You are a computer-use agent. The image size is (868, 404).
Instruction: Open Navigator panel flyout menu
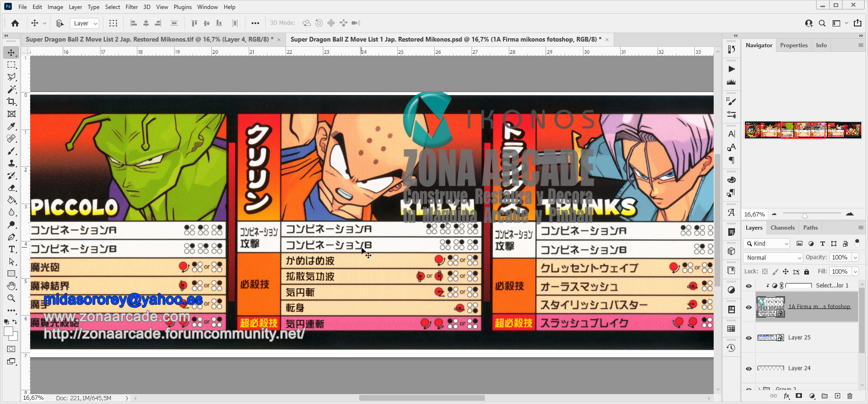860,45
